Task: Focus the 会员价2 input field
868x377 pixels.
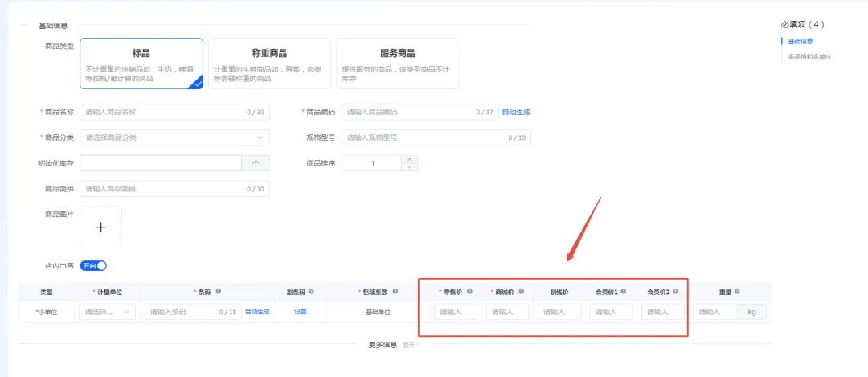Action: (663, 312)
